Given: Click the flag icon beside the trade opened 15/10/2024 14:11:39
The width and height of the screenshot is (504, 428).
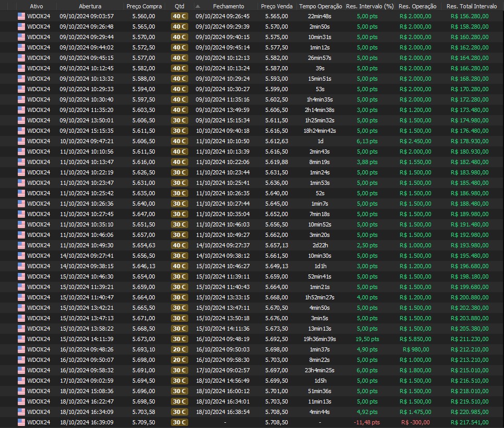Looking at the screenshot, I should point(21,339).
